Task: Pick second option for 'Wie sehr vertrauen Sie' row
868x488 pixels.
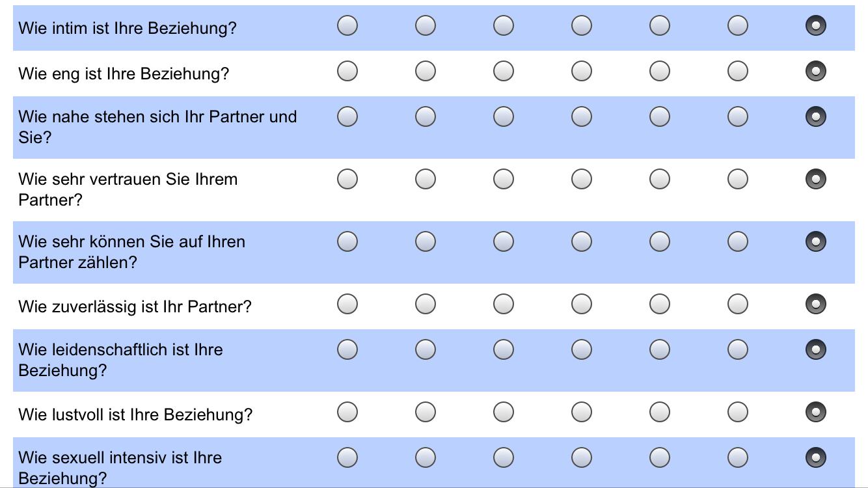Action: (x=426, y=179)
